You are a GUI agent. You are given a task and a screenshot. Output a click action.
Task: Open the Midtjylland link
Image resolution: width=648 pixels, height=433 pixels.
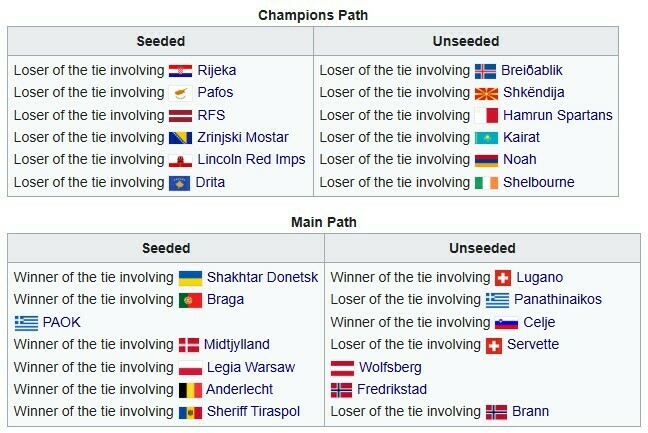[x=237, y=344]
